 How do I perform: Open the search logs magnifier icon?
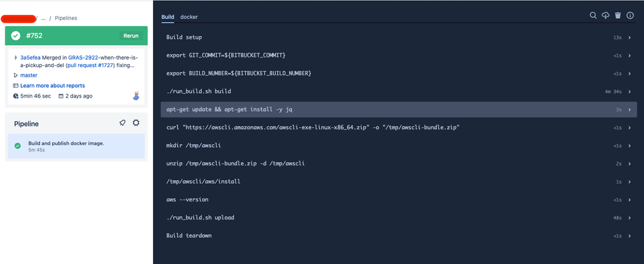pos(593,15)
